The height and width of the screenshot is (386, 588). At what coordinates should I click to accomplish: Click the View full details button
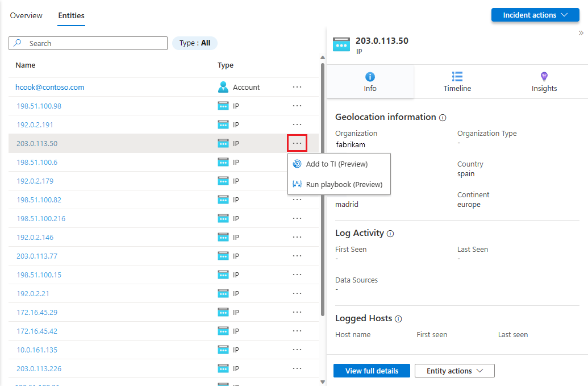[x=372, y=371]
